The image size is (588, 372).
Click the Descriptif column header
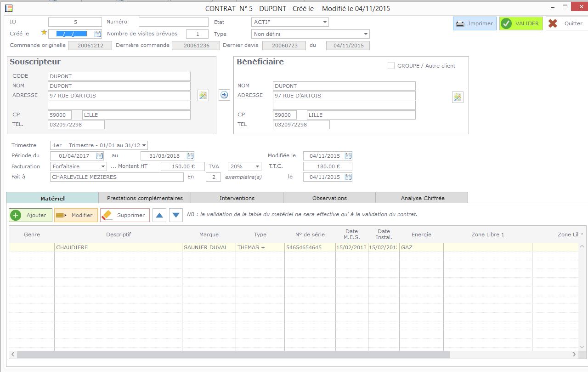point(119,235)
